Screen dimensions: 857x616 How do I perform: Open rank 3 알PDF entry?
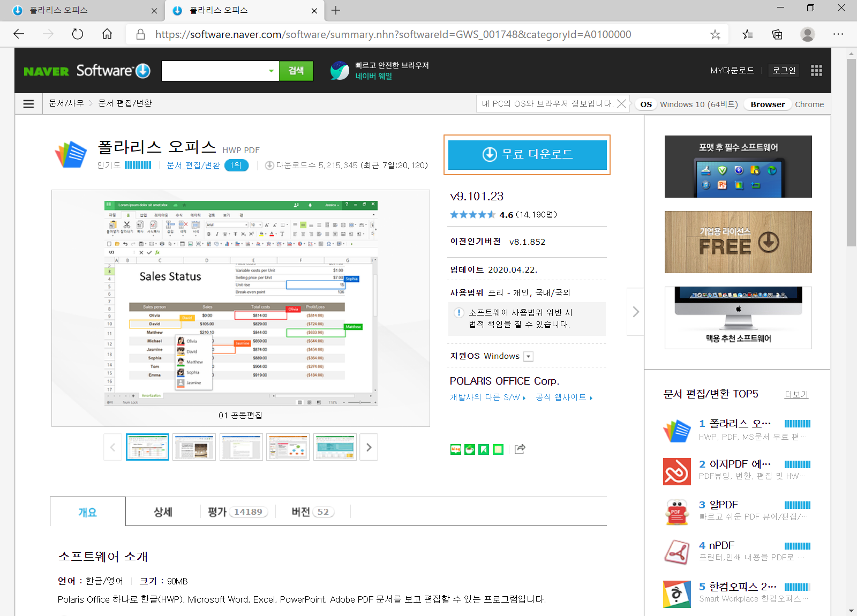pyautogui.click(x=723, y=505)
